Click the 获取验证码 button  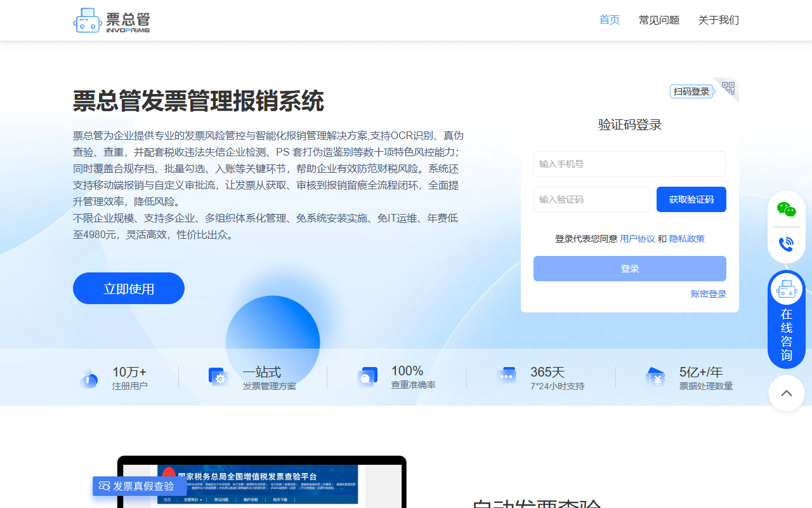point(691,199)
